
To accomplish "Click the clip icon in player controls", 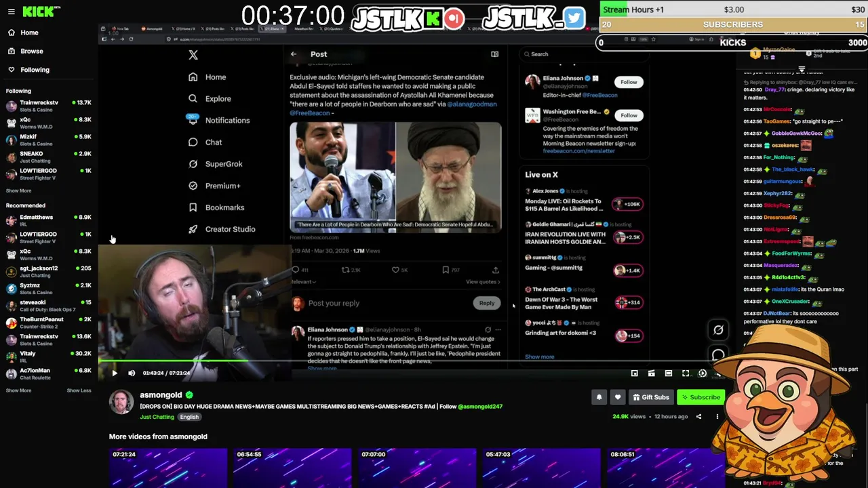I will [x=651, y=373].
